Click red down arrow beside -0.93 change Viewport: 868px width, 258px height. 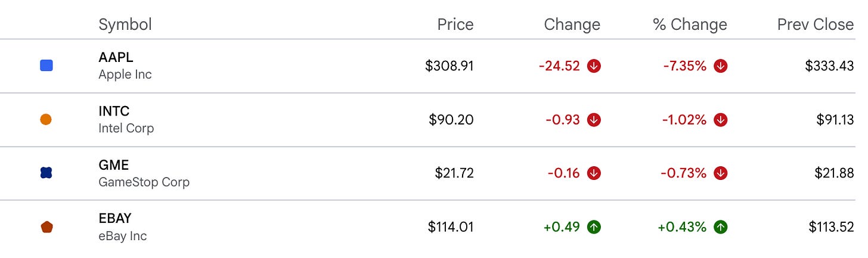coord(593,120)
